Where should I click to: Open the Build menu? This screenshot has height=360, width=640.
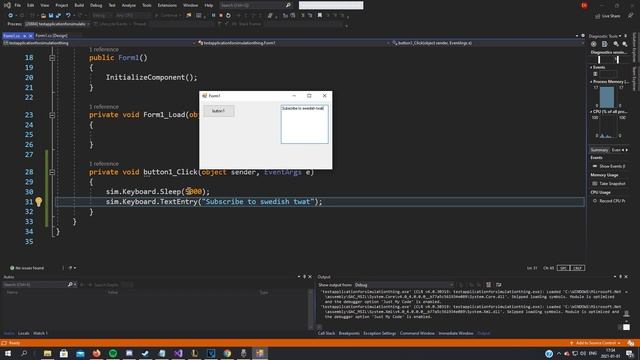click(x=79, y=5)
